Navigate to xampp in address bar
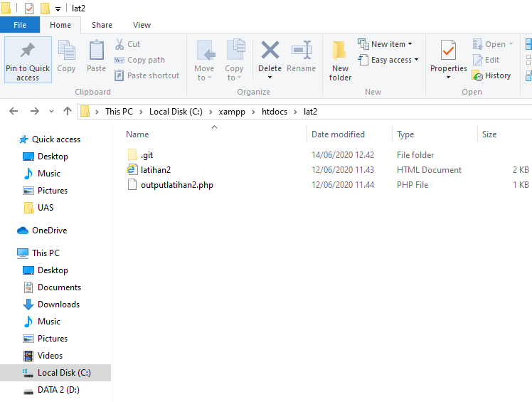This screenshot has width=532, height=402. tap(232, 112)
